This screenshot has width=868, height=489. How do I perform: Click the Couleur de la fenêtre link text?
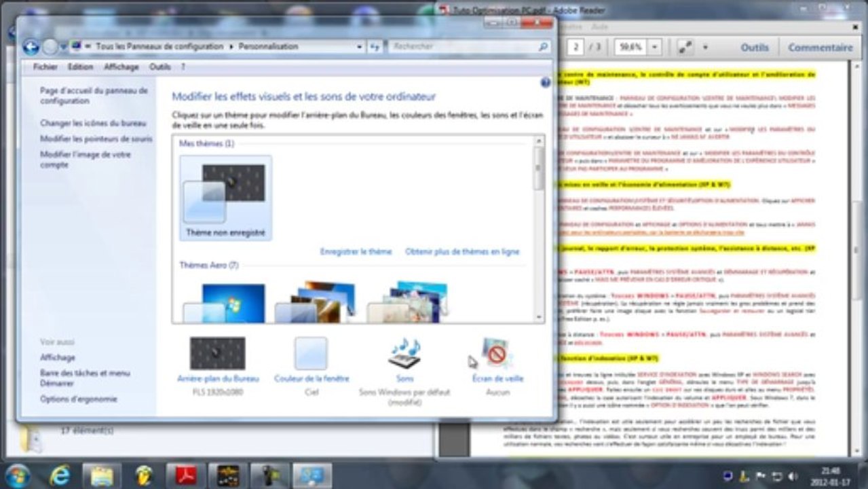[x=312, y=378]
